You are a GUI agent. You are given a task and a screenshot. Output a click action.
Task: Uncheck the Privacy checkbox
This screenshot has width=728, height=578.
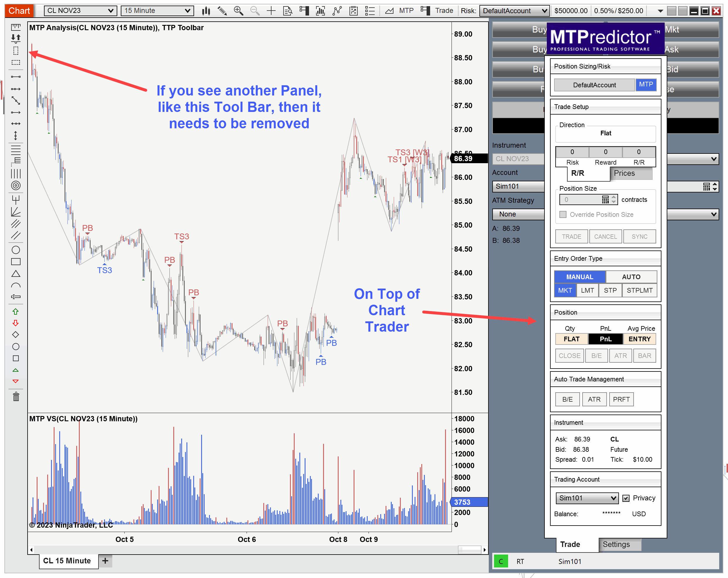(626, 498)
